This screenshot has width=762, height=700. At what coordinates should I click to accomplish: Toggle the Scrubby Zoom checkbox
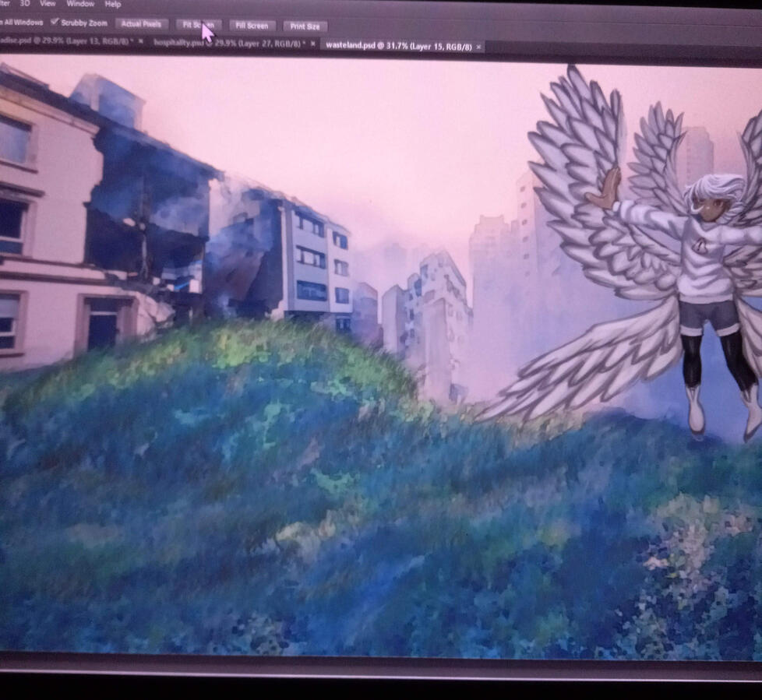(55, 23)
